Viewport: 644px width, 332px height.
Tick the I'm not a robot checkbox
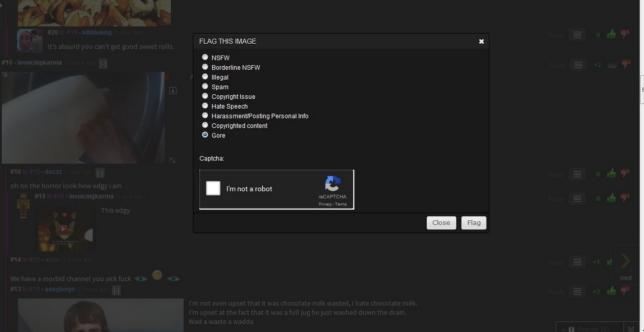pyautogui.click(x=213, y=188)
